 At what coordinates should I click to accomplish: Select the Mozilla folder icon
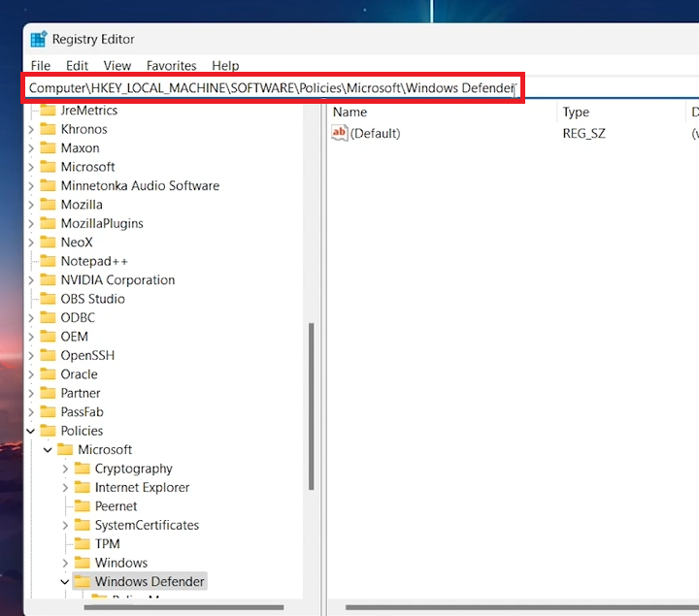point(48,205)
